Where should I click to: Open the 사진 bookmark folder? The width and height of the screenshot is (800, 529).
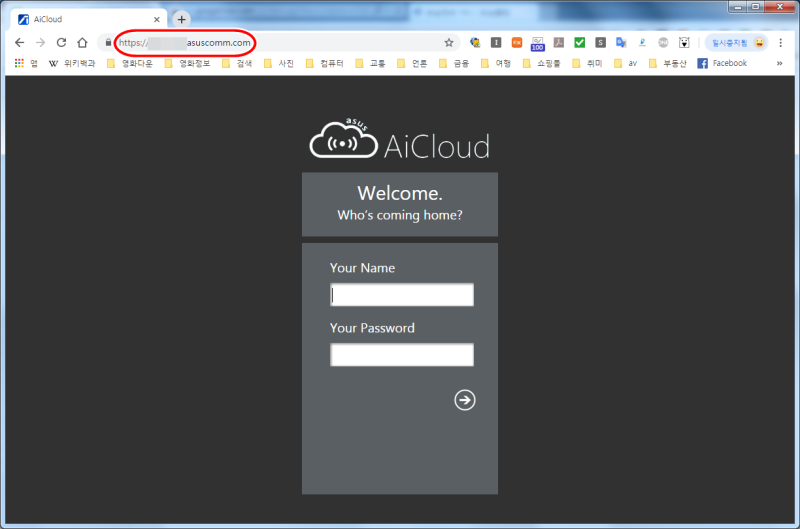(x=279, y=63)
